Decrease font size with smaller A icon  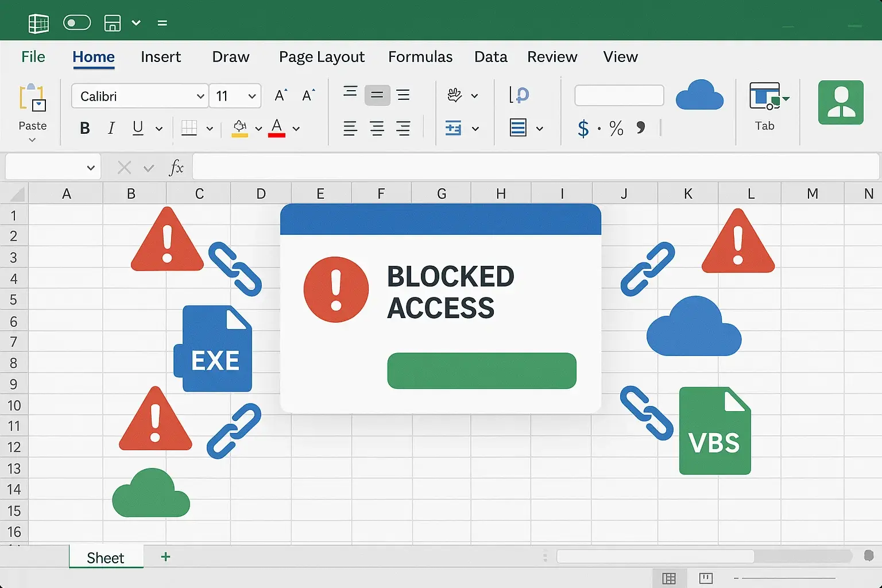click(309, 95)
